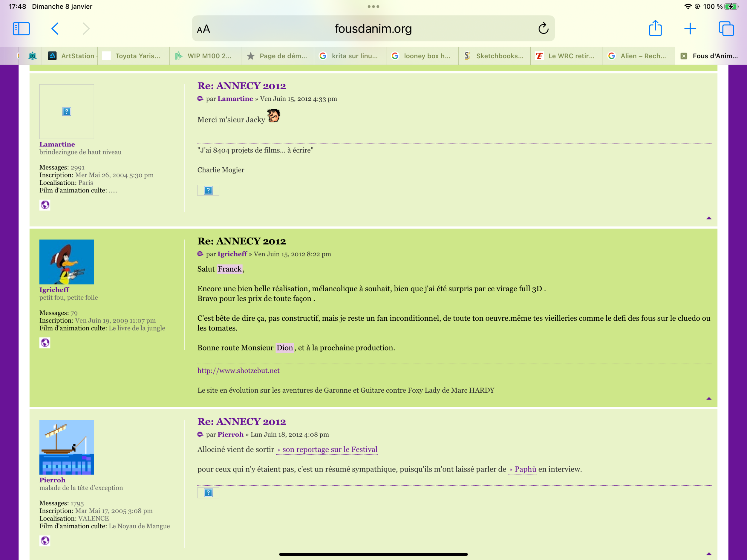The image size is (747, 560).
Task: Open Igricheff's website globe icon
Action: coord(45,343)
